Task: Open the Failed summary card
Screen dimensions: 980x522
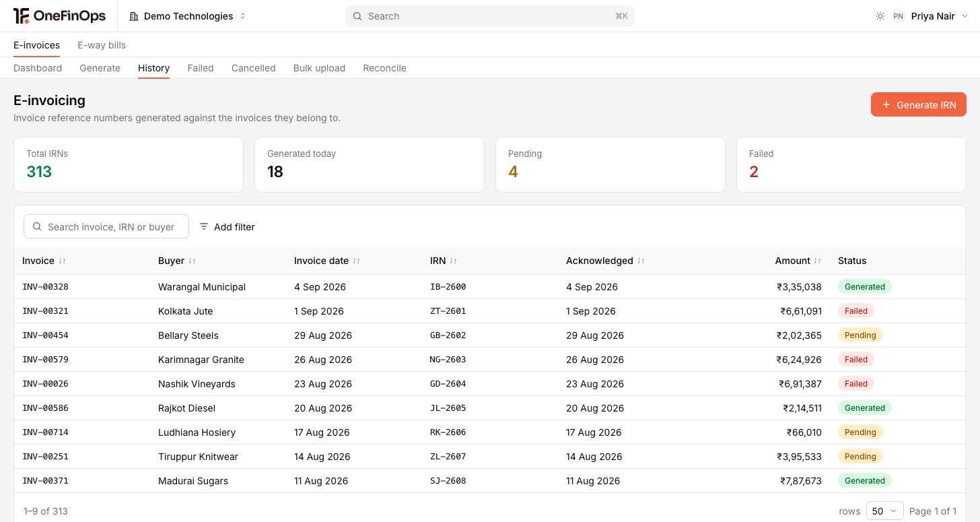Action: click(x=851, y=165)
